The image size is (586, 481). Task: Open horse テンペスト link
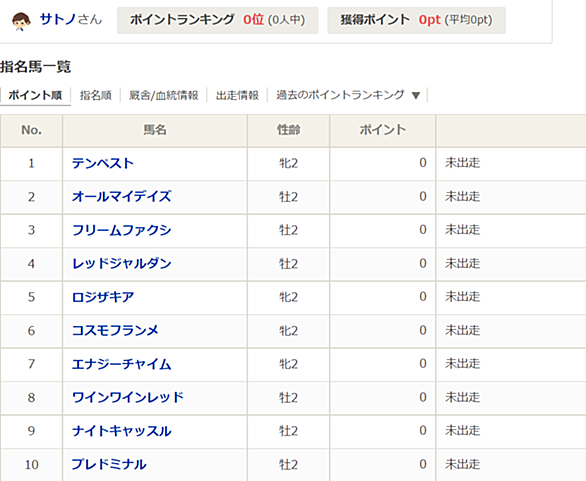[x=103, y=163]
